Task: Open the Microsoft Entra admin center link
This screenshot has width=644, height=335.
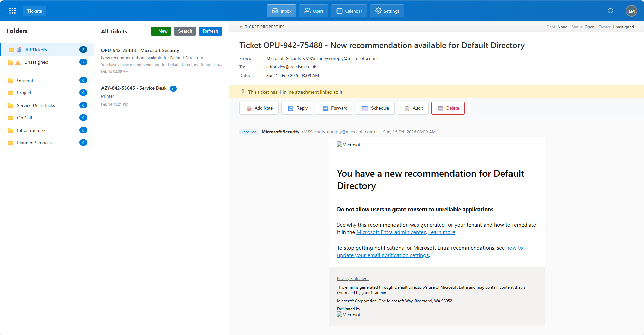Action: point(391,232)
